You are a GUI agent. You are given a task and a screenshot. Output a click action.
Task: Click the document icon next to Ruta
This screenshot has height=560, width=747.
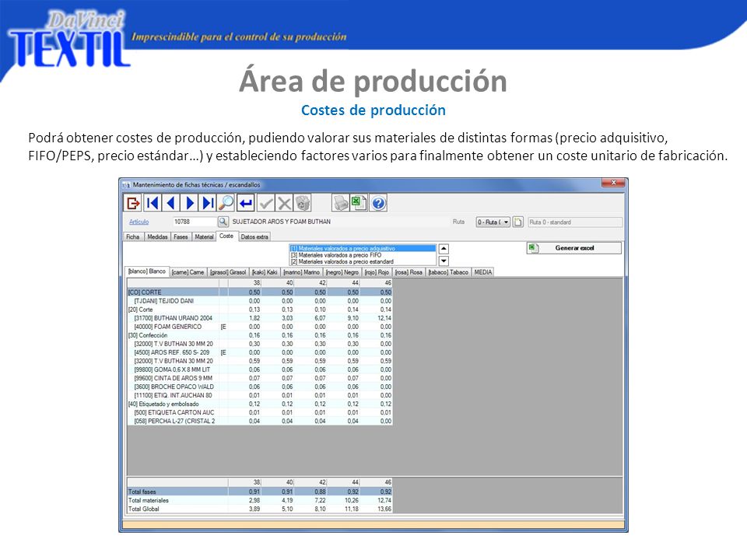[518, 222]
